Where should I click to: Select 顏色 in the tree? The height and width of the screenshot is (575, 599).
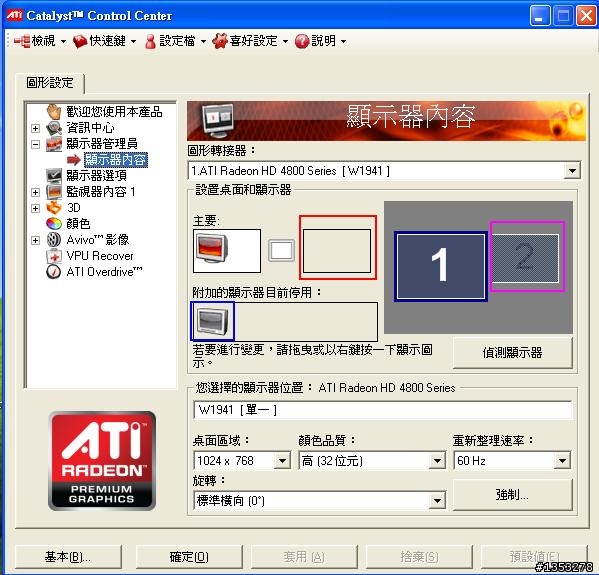(x=78, y=224)
